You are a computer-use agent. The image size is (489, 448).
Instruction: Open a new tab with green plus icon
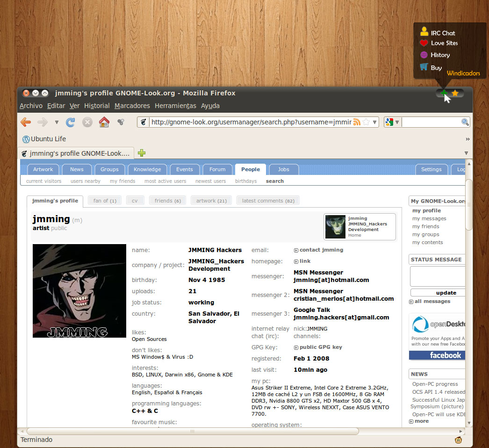point(142,153)
